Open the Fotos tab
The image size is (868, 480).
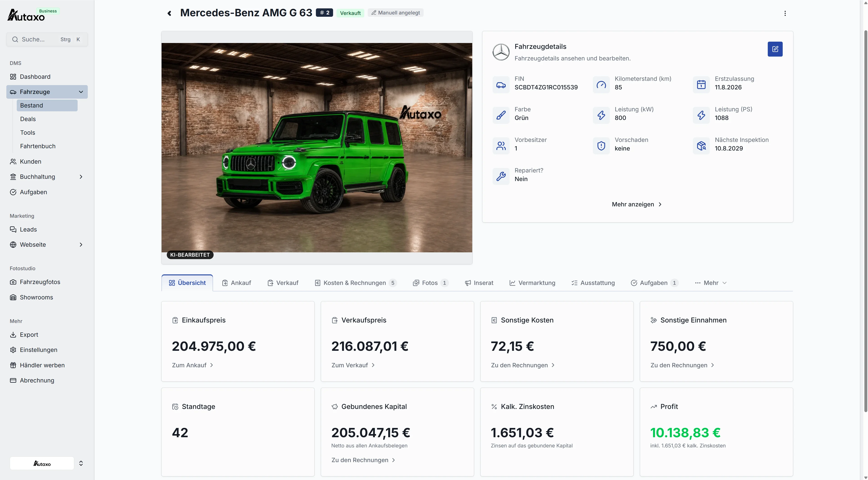(x=431, y=283)
